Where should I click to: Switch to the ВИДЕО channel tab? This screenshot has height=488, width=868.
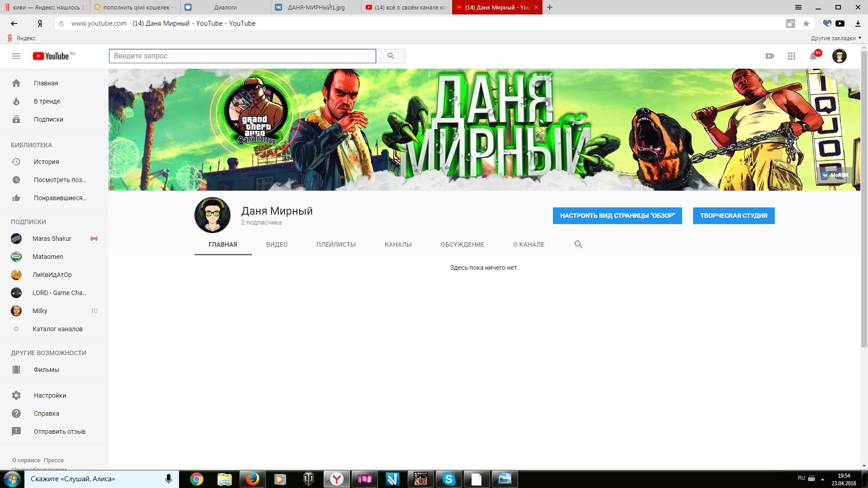click(277, 244)
